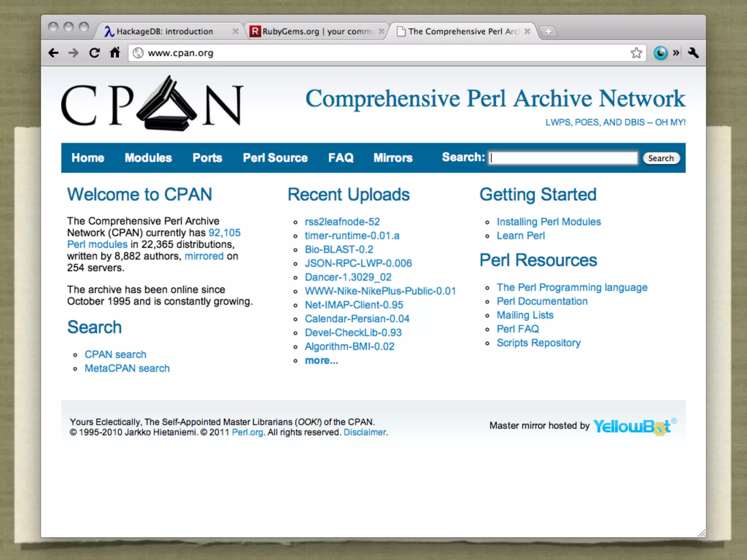Focus the CPAN search text field
The width and height of the screenshot is (747, 560).
click(563, 158)
